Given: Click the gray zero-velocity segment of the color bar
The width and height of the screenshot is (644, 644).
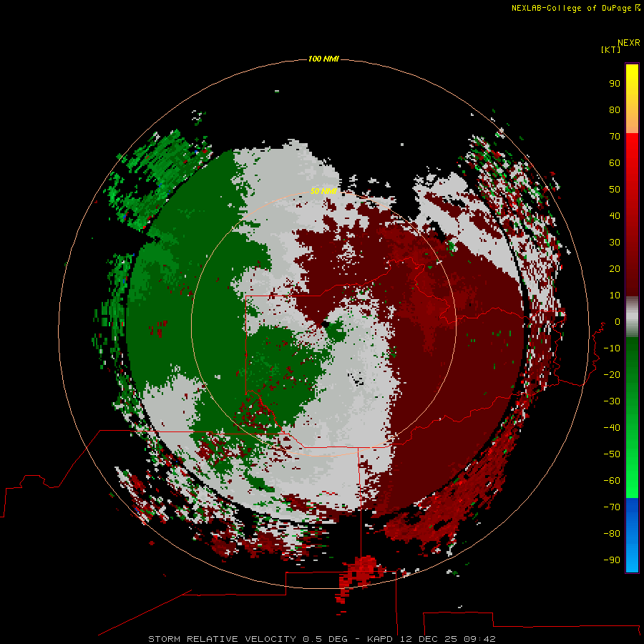Looking at the screenshot, I should point(632,317).
